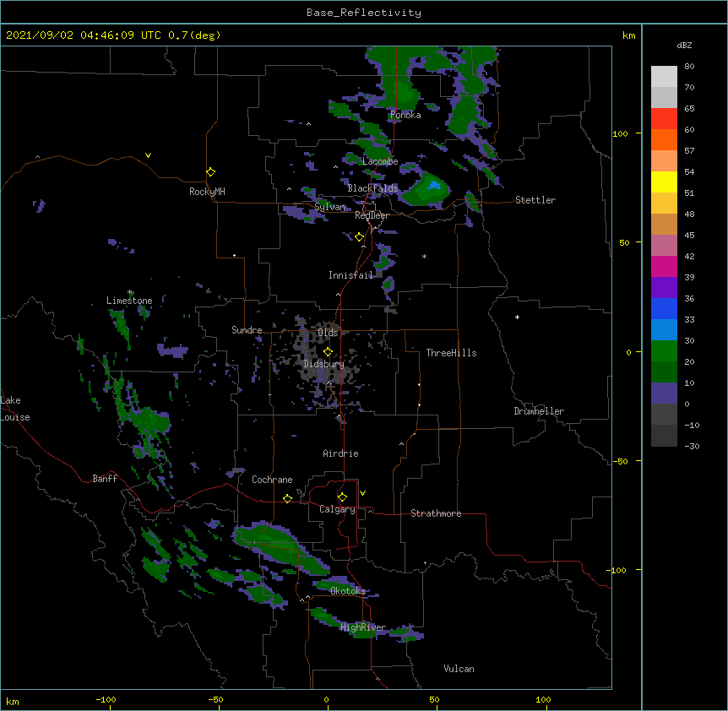Pick the orange 60-57 dBZ legend swatch

pos(664,139)
